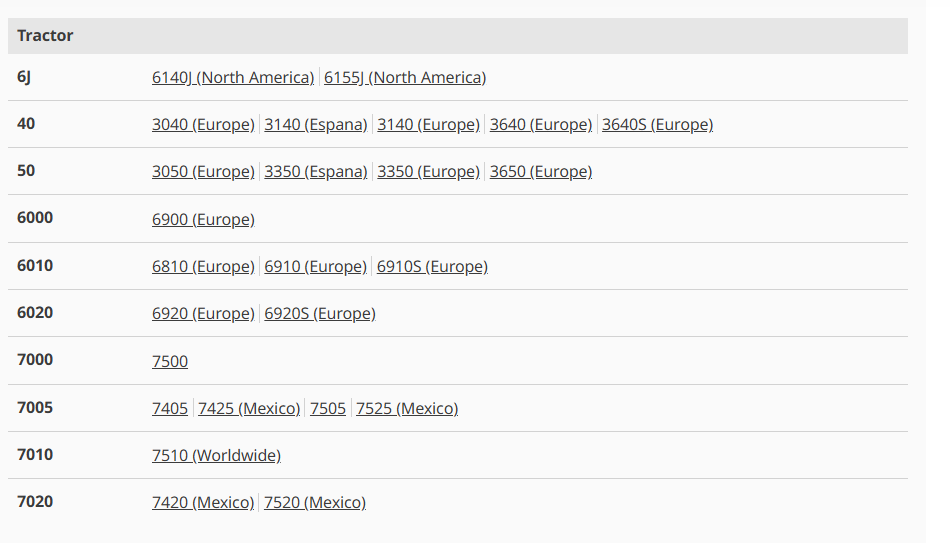This screenshot has width=950, height=555.
Task: Open the 6910S (Europe) link
Action: point(432,267)
